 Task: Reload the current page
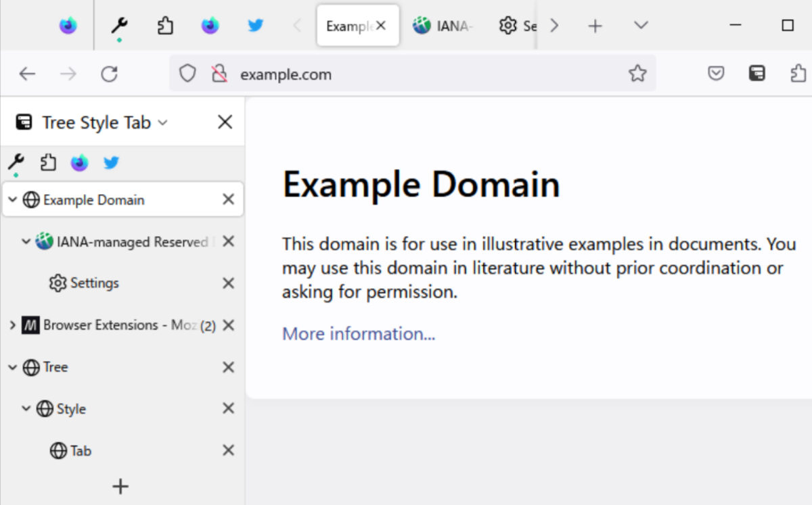point(110,74)
